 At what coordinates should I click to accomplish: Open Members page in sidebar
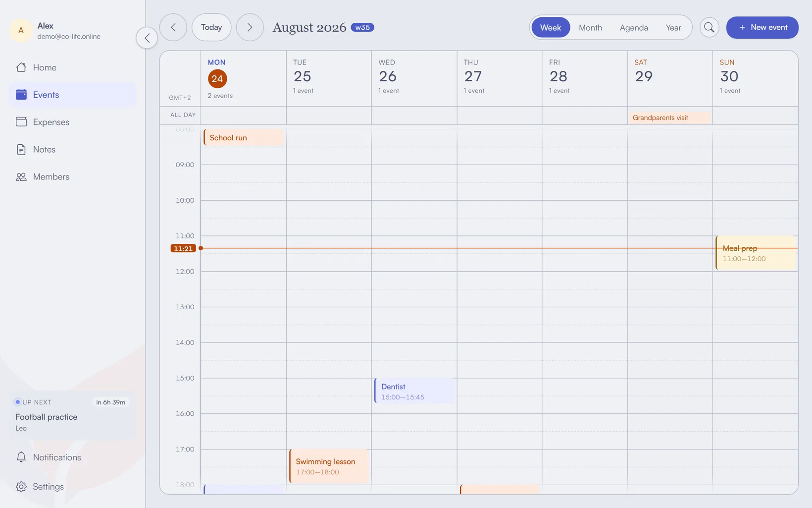(x=73, y=176)
